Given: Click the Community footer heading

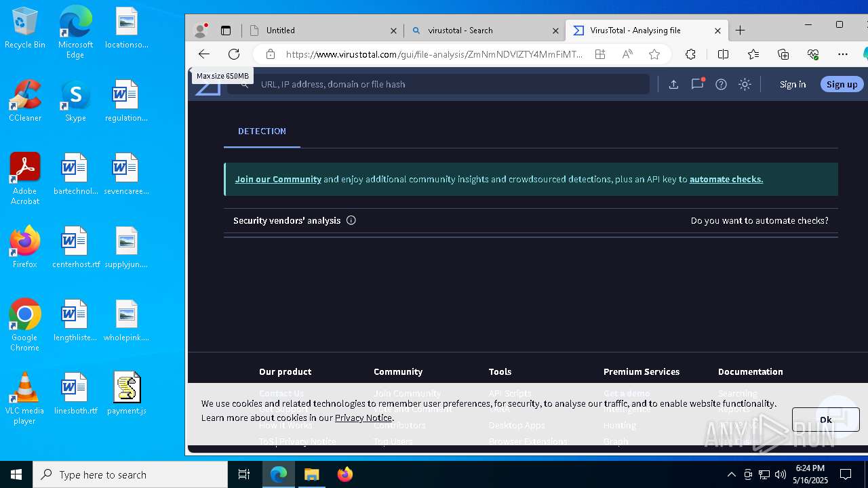Looking at the screenshot, I should [x=398, y=372].
